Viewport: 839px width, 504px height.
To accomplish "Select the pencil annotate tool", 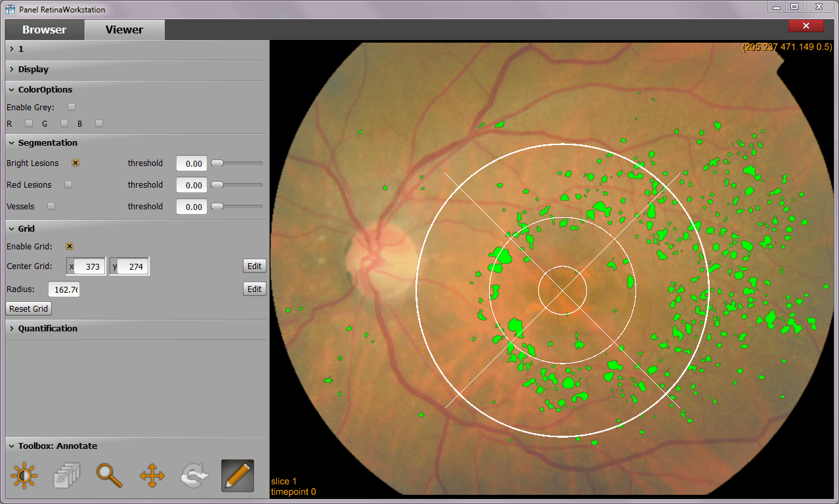I will (x=238, y=476).
